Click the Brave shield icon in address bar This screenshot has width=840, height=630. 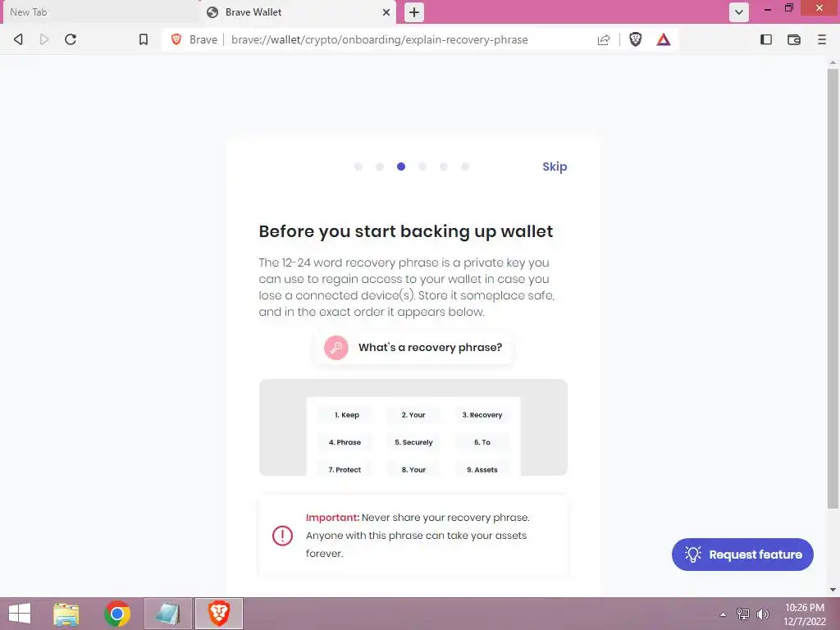[176, 39]
